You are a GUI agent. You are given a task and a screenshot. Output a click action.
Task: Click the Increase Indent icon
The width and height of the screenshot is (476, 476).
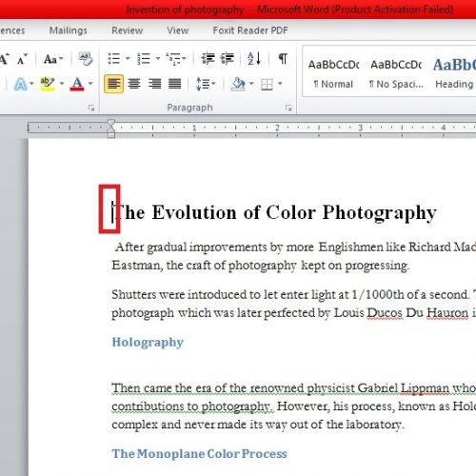[x=228, y=59]
